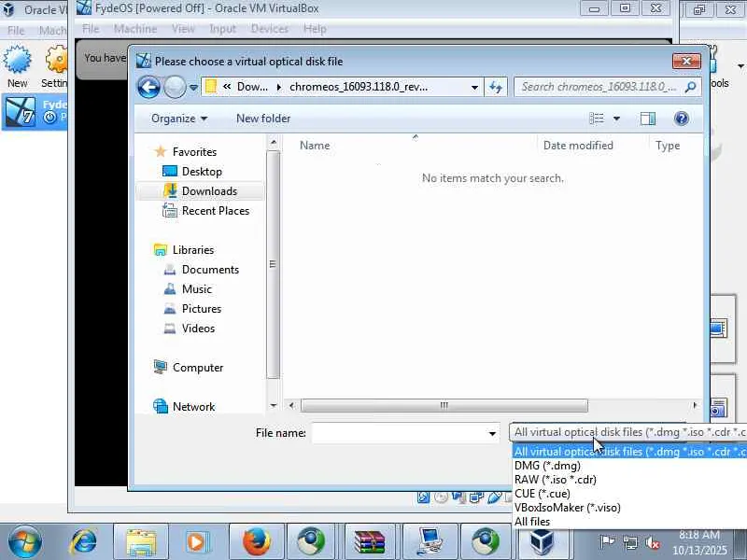Click the chromeos_16093.118.0 breadcrumb folder

point(359,87)
